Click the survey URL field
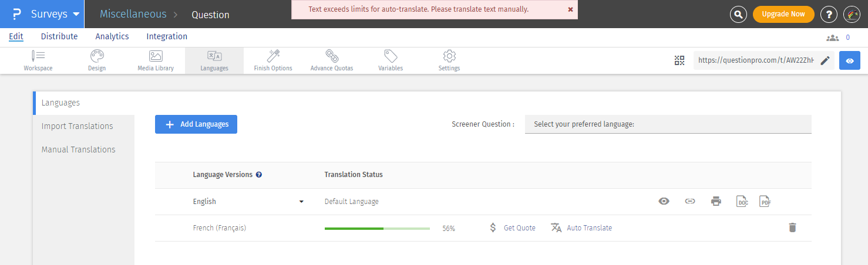The height and width of the screenshot is (265, 868). point(756,60)
